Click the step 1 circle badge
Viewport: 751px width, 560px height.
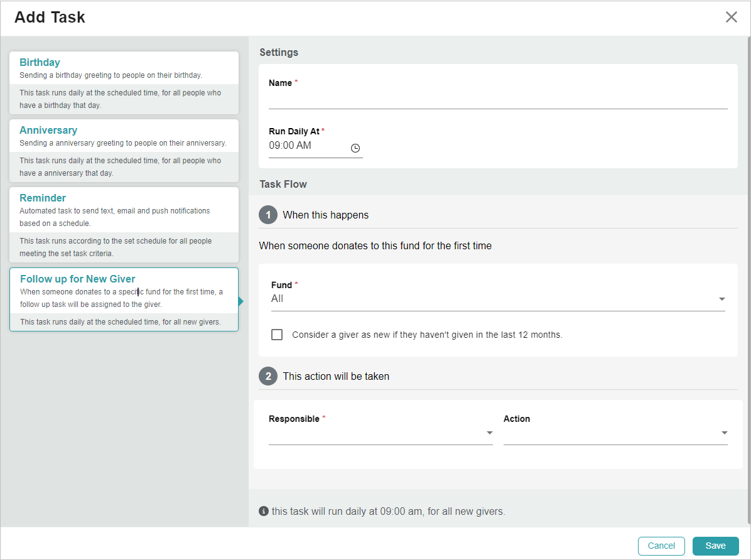268,215
